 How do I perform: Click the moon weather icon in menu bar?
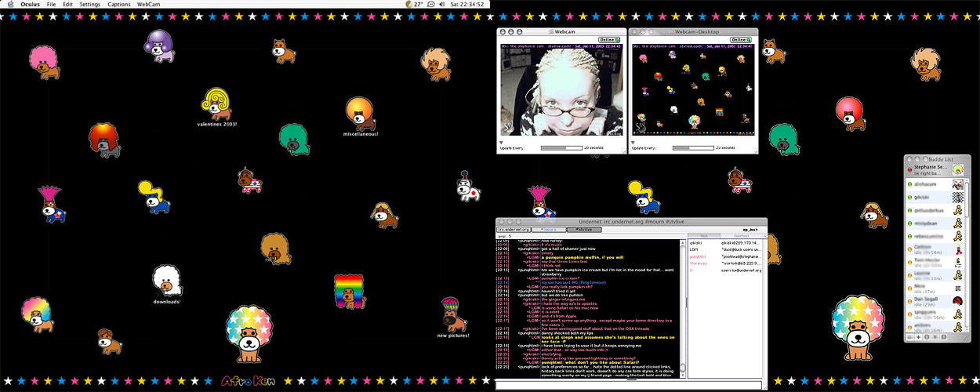click(x=408, y=5)
